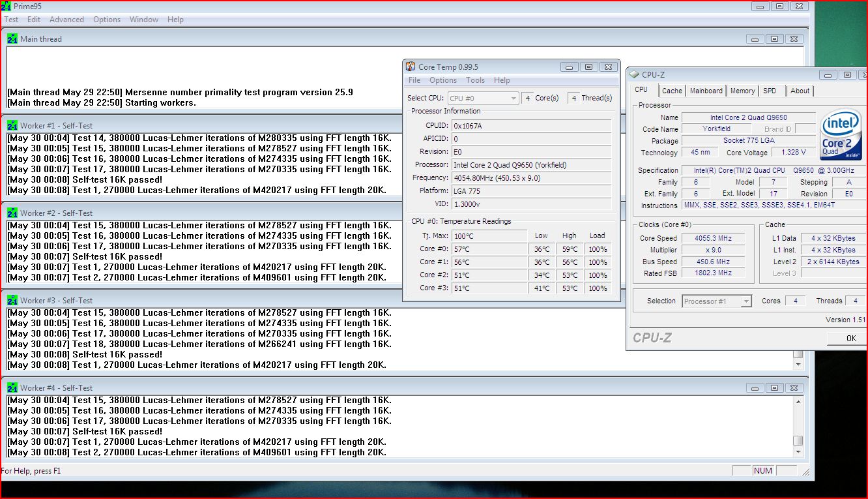Minimize the Worker #4 window

(x=755, y=387)
